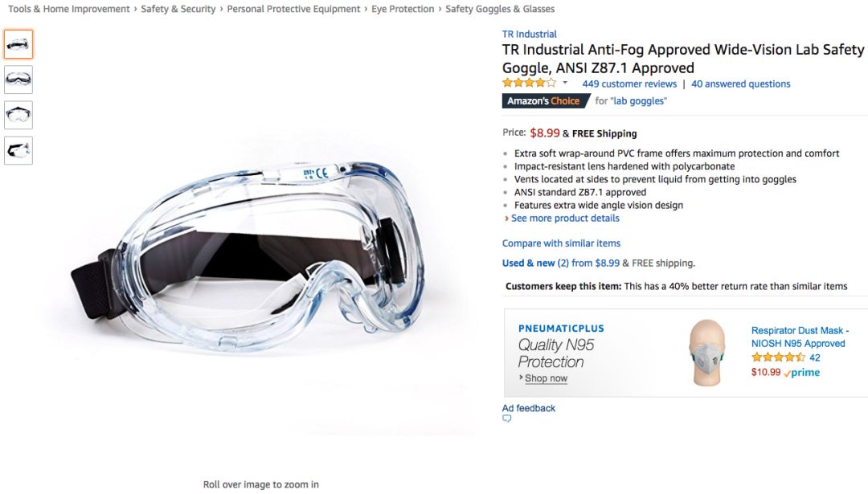This screenshot has width=868, height=494.
Task: Select the first goggle thumbnail image
Action: 18,44
